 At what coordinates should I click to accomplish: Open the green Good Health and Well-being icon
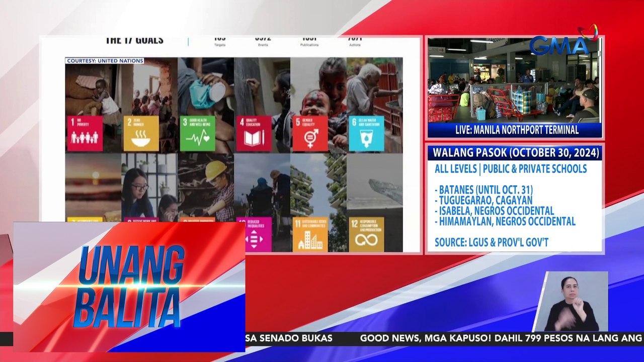click(197, 133)
